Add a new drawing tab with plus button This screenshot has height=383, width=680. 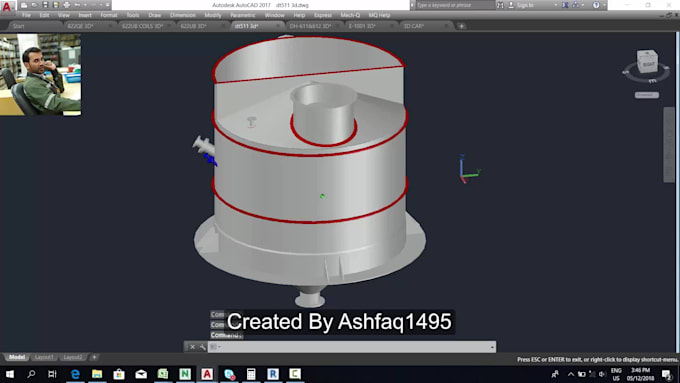tap(461, 26)
